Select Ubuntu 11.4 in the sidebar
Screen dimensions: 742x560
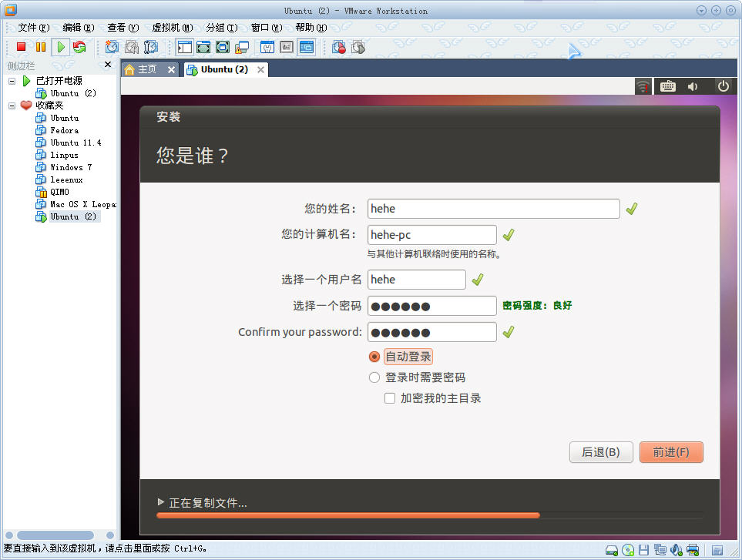point(76,143)
